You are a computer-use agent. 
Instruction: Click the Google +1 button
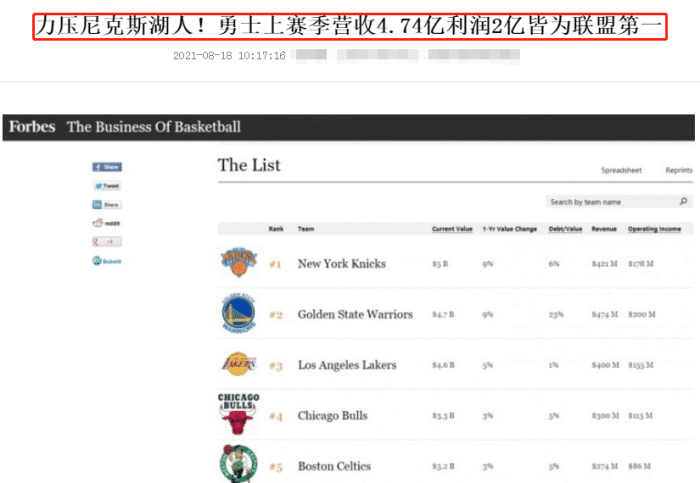pyautogui.click(x=107, y=242)
